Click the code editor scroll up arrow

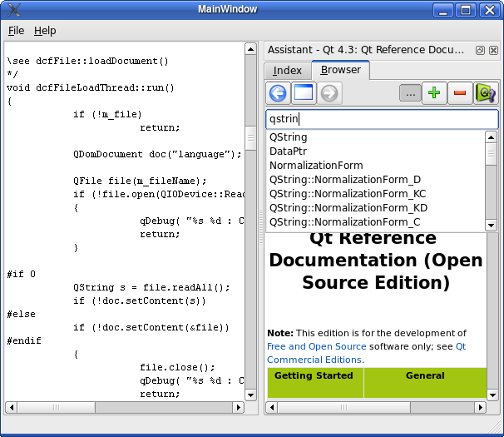point(250,49)
